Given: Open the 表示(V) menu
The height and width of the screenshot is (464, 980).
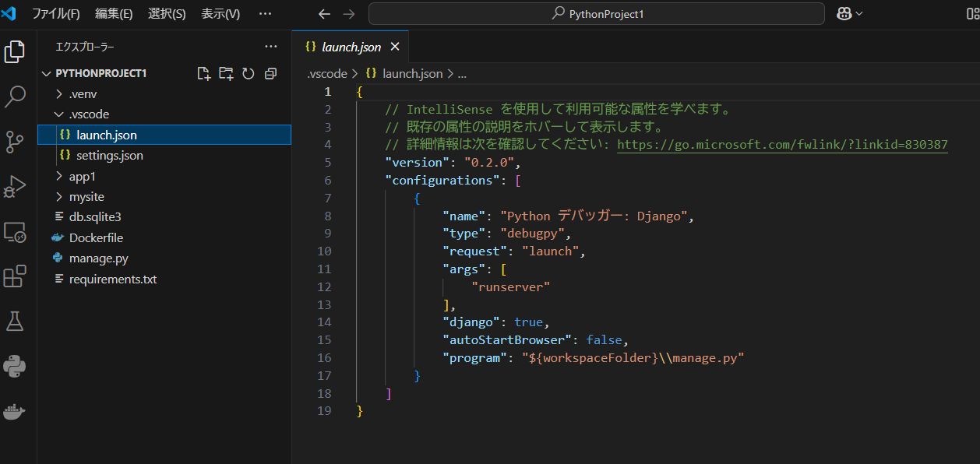Looking at the screenshot, I should [x=220, y=14].
